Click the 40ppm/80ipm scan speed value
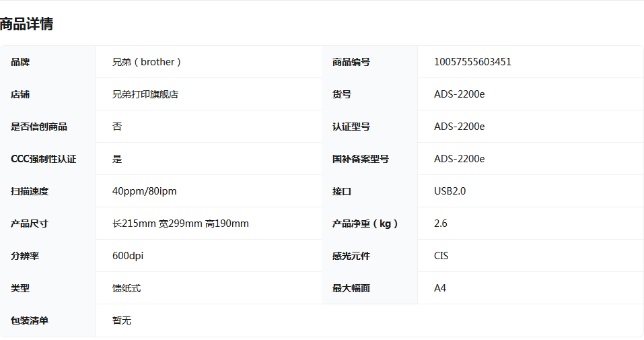 pyautogui.click(x=144, y=192)
